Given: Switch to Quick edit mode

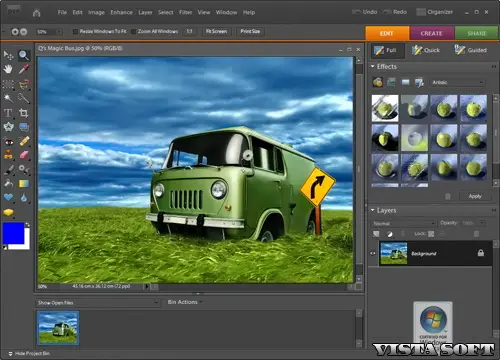Looking at the screenshot, I should (x=426, y=50).
